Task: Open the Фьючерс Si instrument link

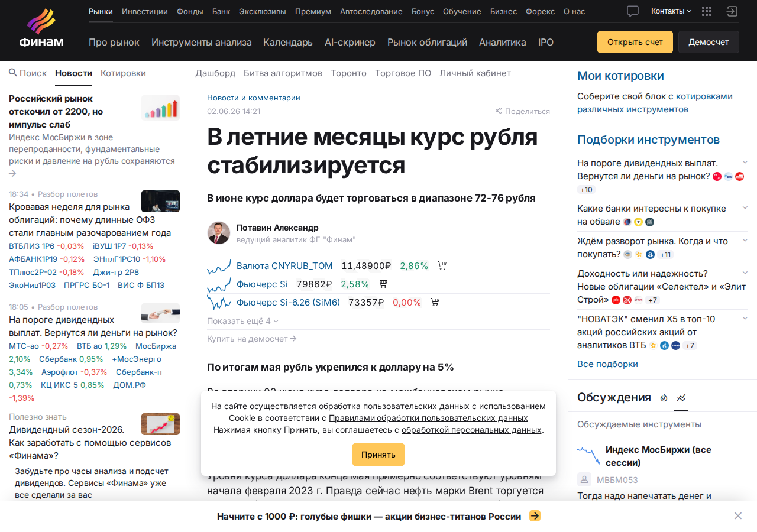Action: click(262, 284)
